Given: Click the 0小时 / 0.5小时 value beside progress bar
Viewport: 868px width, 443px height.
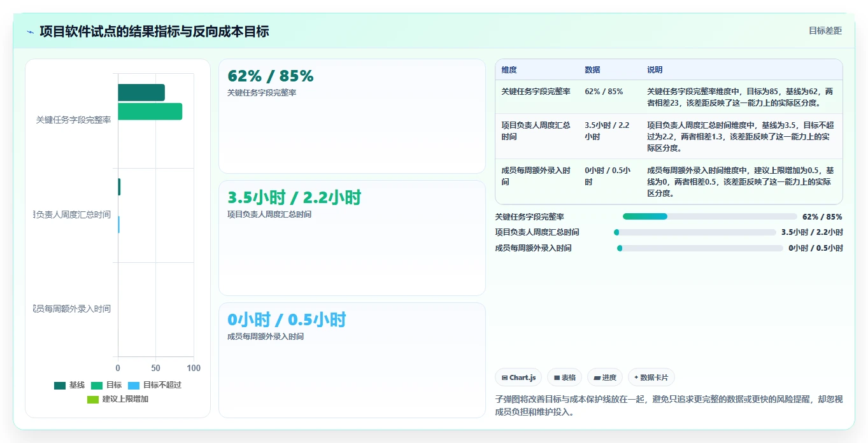Looking at the screenshot, I should [x=816, y=248].
